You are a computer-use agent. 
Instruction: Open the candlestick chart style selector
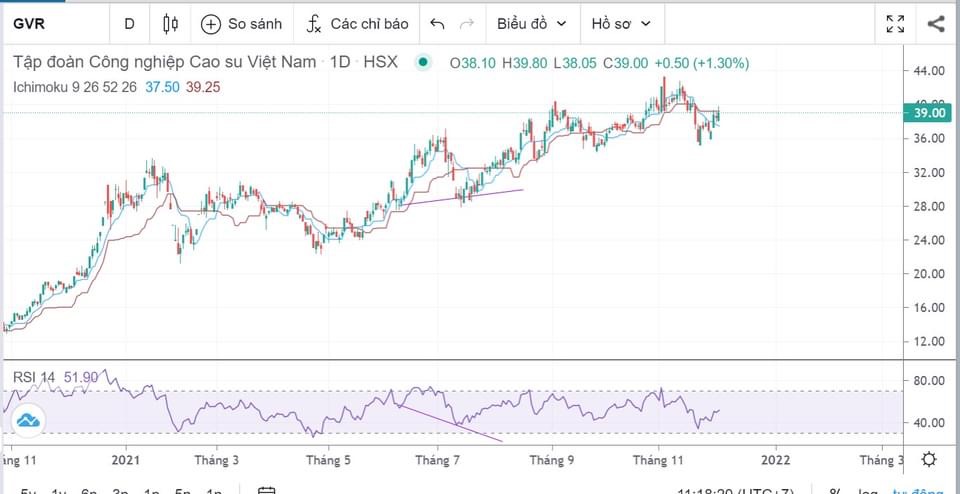pyautogui.click(x=170, y=24)
